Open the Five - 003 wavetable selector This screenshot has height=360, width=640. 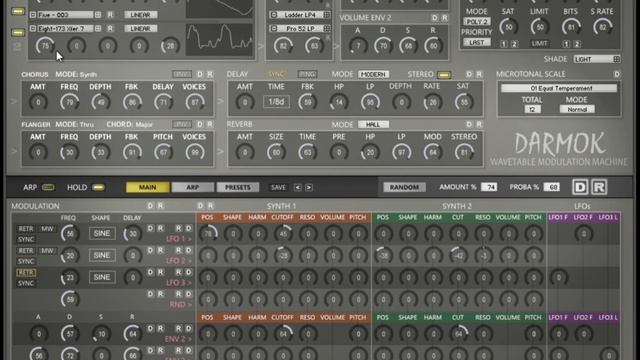[x=65, y=15]
